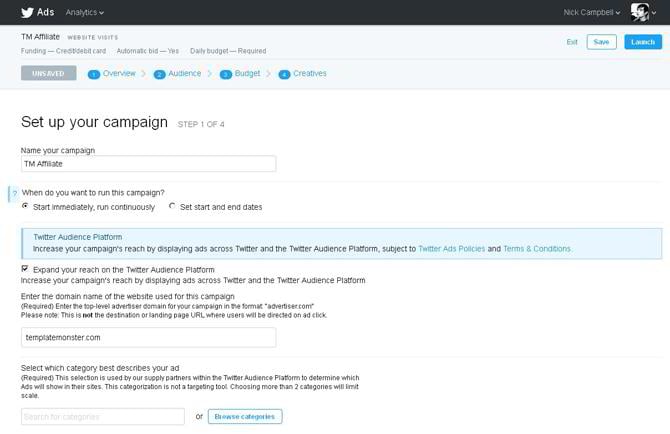The height and width of the screenshot is (434, 670).
Task: Click the step 1 Overview number icon
Action: (x=94, y=74)
